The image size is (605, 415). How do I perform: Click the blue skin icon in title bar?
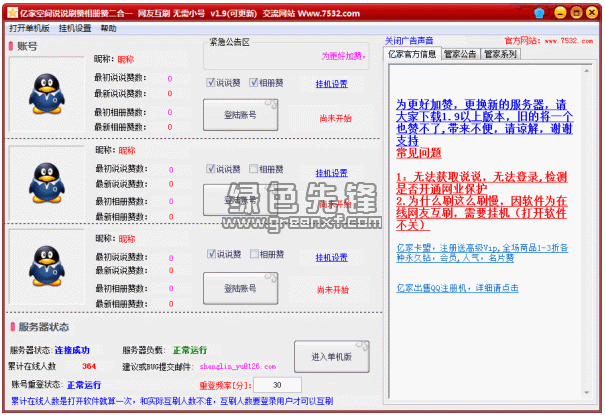click(x=540, y=12)
